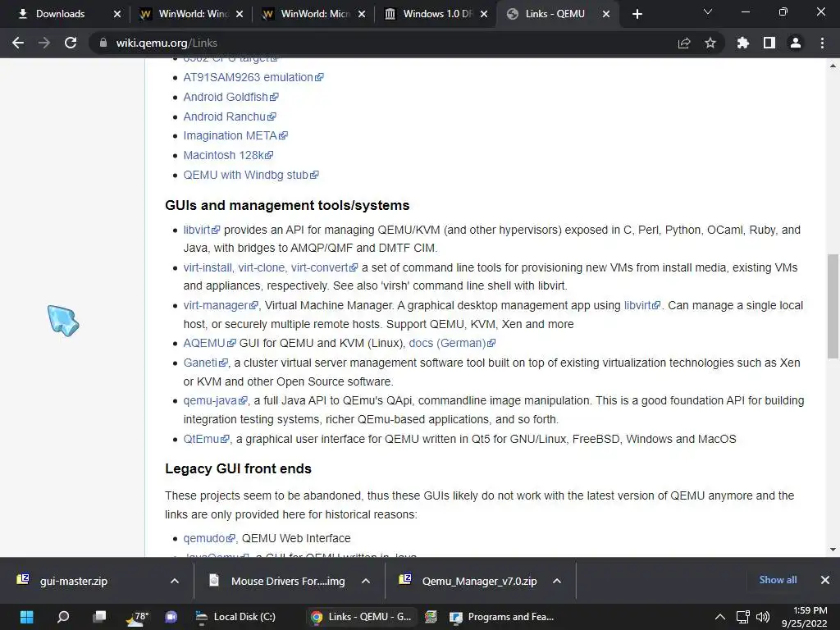View site info via the lock icon

pyautogui.click(x=103, y=43)
